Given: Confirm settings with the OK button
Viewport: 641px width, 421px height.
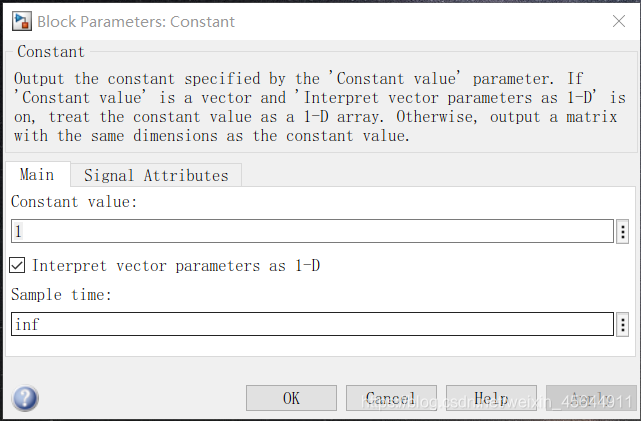Looking at the screenshot, I should tap(291, 398).
